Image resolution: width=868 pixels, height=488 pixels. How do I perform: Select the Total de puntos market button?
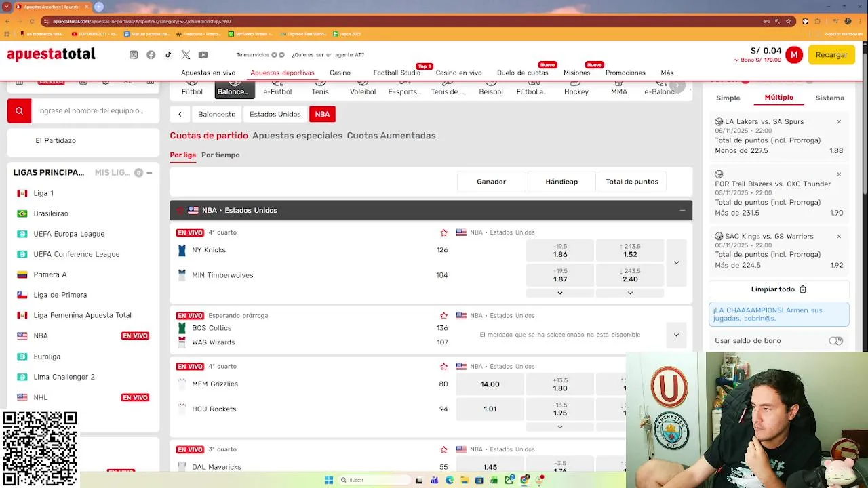click(x=632, y=182)
